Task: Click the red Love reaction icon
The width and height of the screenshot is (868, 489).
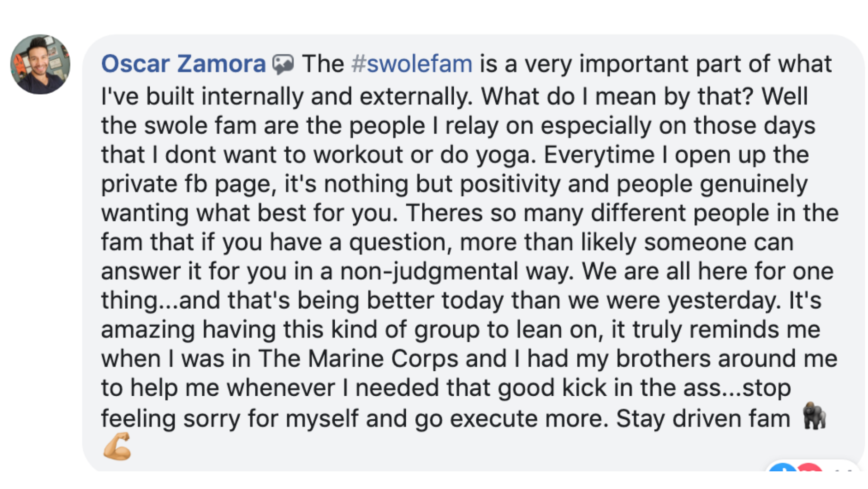Action: tap(809, 467)
